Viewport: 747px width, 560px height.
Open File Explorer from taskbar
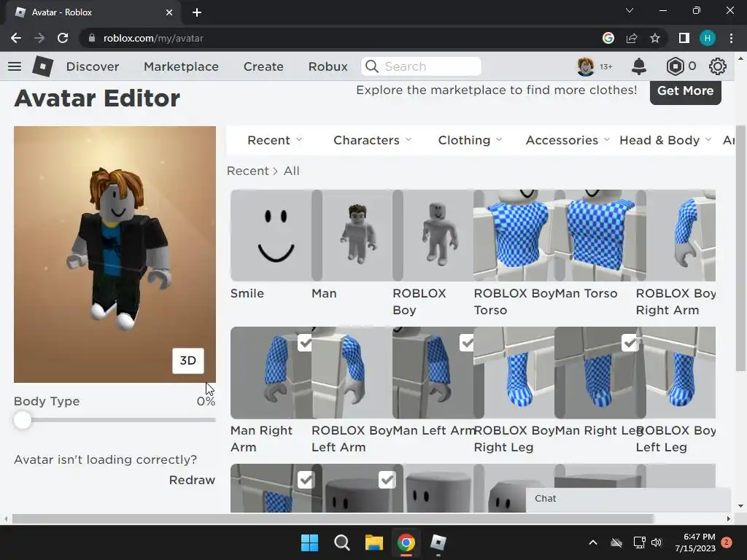(x=374, y=542)
